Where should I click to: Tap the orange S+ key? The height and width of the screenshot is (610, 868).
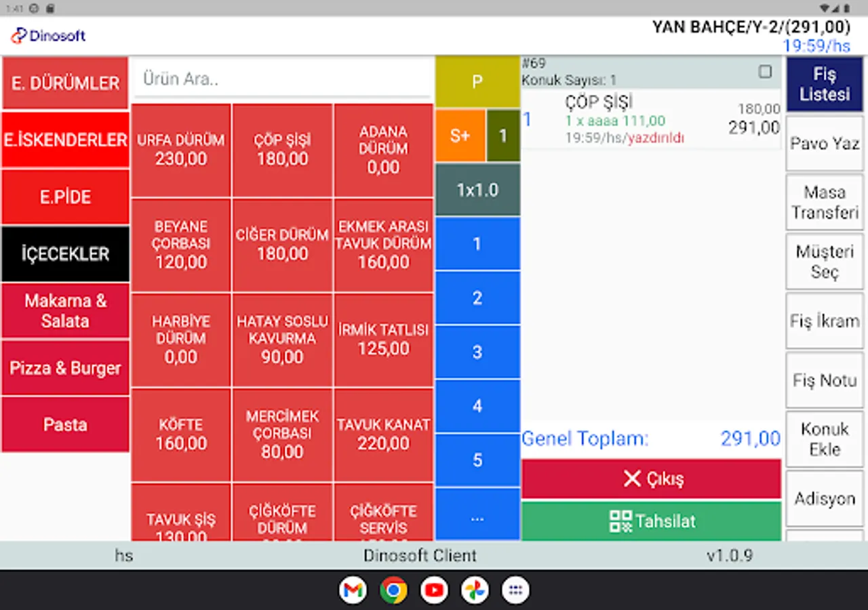[x=460, y=136]
